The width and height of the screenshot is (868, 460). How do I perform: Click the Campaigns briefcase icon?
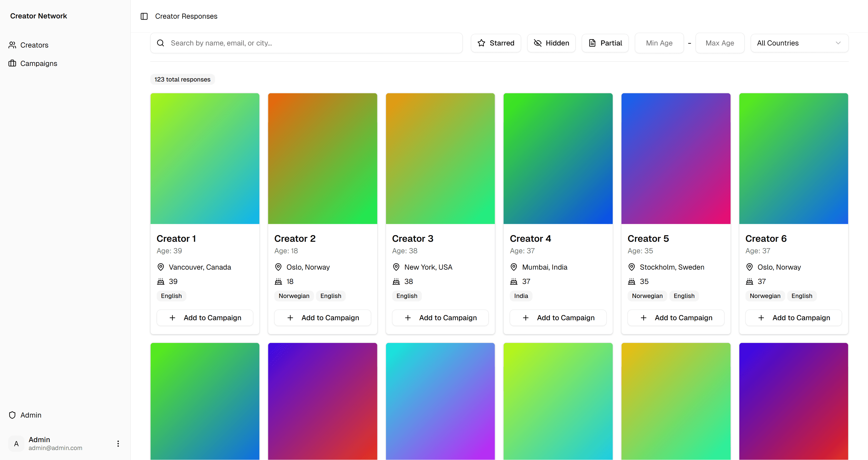point(13,63)
